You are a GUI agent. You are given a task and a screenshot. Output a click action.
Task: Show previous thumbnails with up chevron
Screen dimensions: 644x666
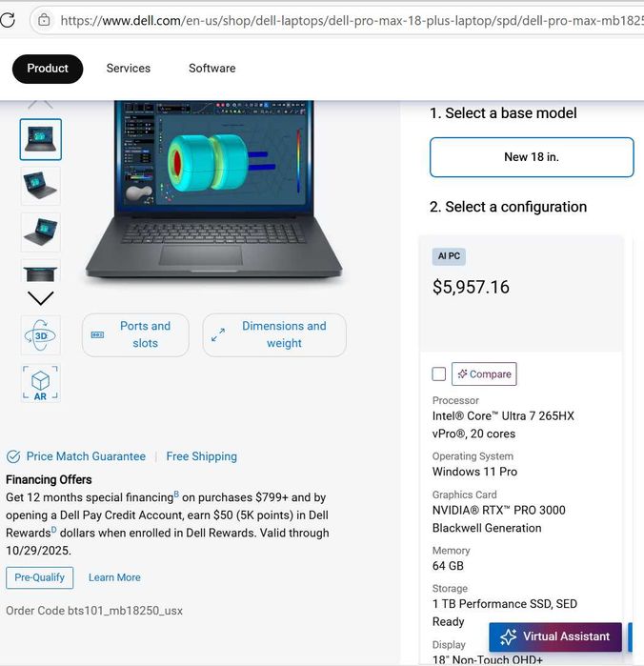click(40, 105)
